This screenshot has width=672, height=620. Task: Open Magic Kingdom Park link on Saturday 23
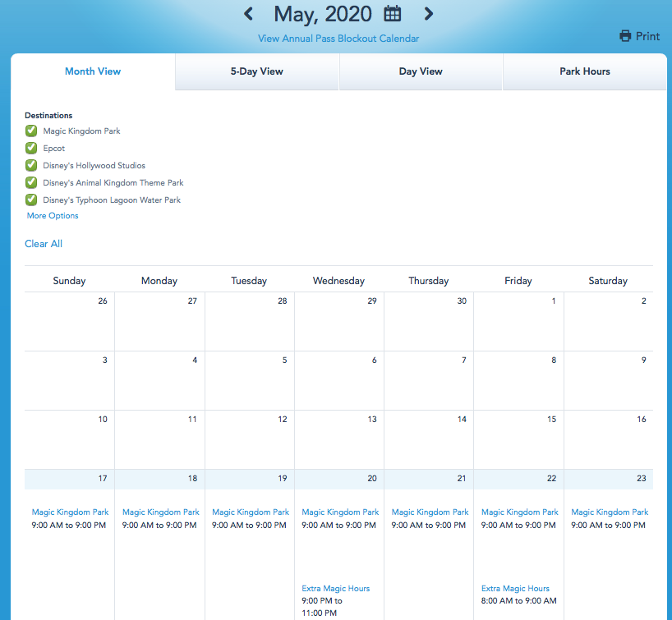point(610,512)
